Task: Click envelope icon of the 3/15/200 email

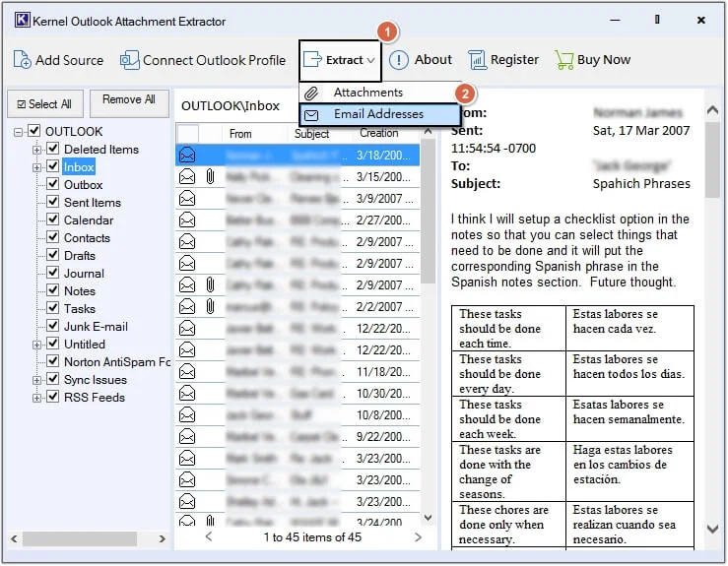Action: point(187,177)
